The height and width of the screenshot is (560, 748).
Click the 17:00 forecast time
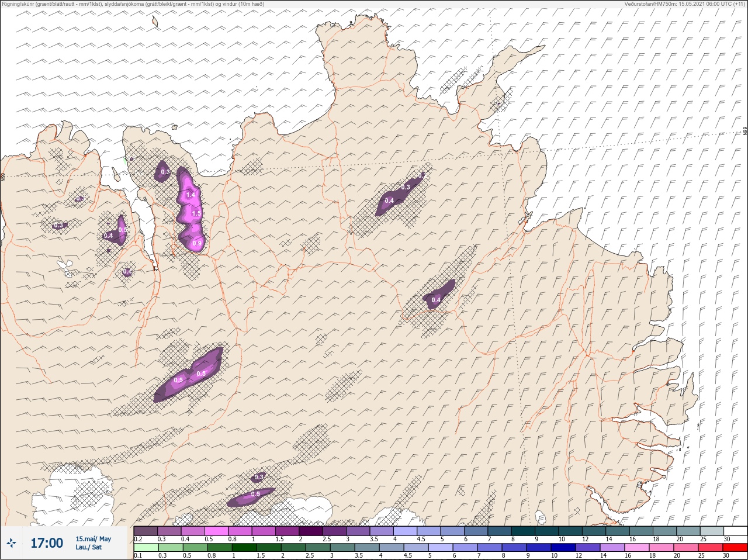pyautogui.click(x=47, y=543)
